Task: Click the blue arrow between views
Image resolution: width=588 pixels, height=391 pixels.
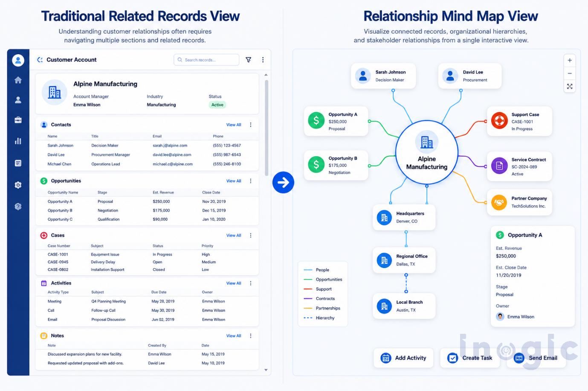Action: coord(283,182)
